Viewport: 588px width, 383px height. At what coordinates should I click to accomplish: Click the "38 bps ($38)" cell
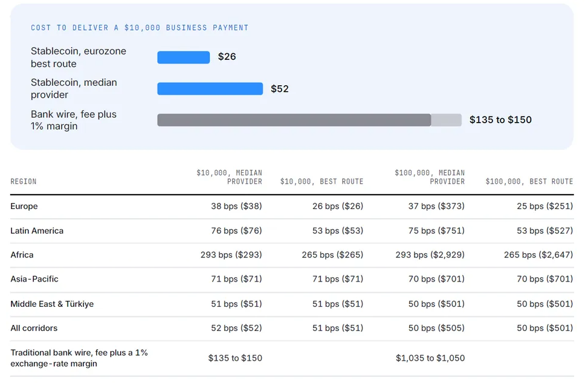tap(236, 206)
